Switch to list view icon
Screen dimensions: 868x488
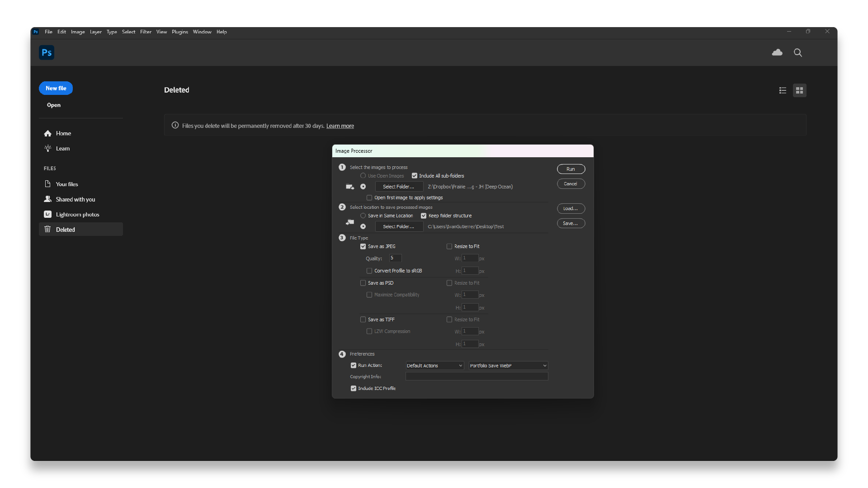click(783, 90)
